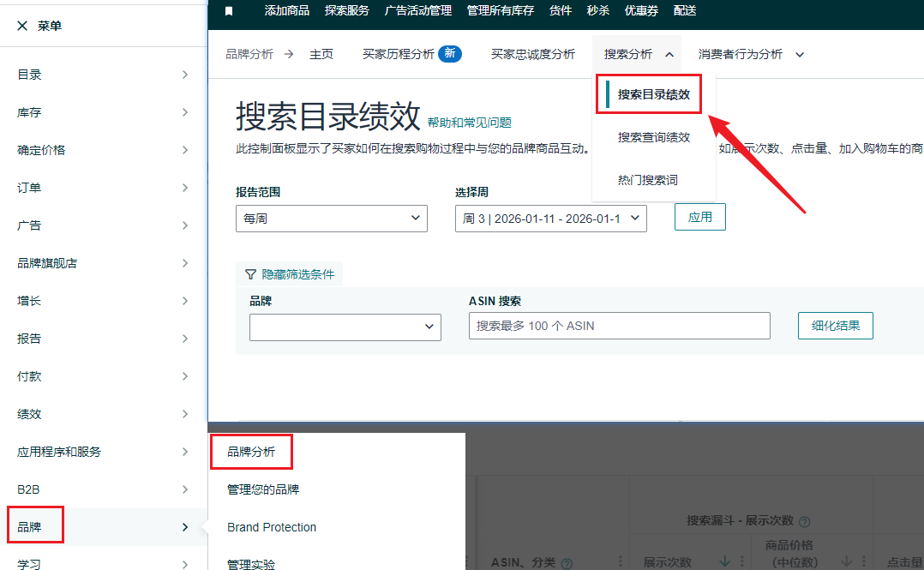
Task: Open the 品牌 menu entry
Action: pyautogui.click(x=104, y=527)
